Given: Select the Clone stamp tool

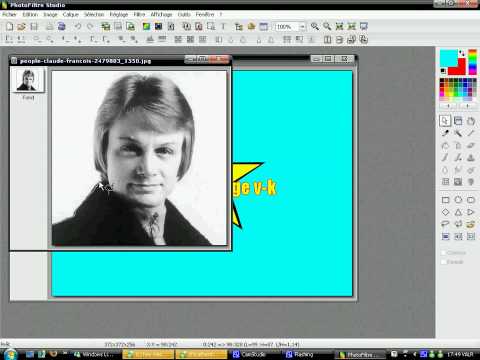Looking at the screenshot, I should coord(471,158).
